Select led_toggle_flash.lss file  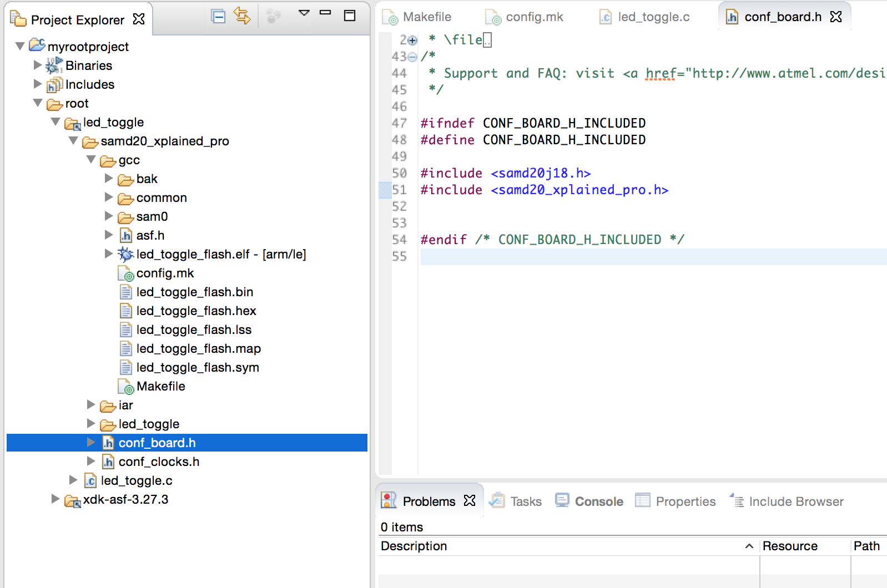click(x=194, y=330)
